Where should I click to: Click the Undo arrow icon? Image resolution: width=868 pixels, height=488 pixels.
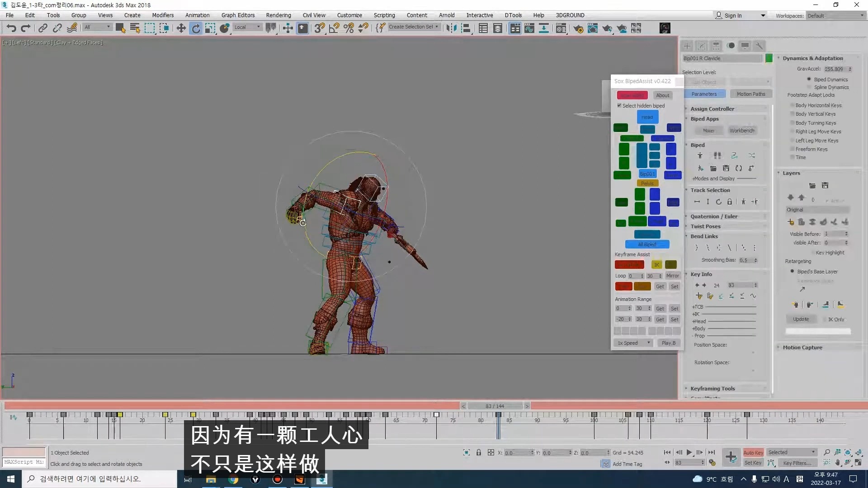point(11,28)
